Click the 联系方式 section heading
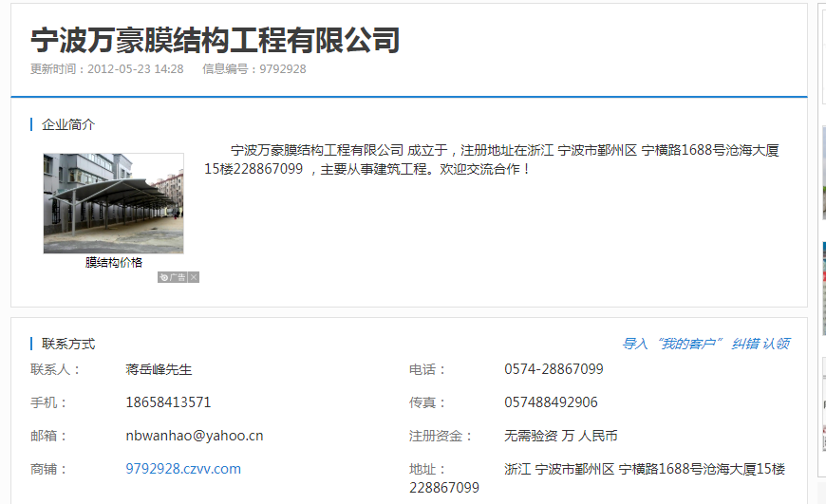The image size is (826, 504). point(68,344)
